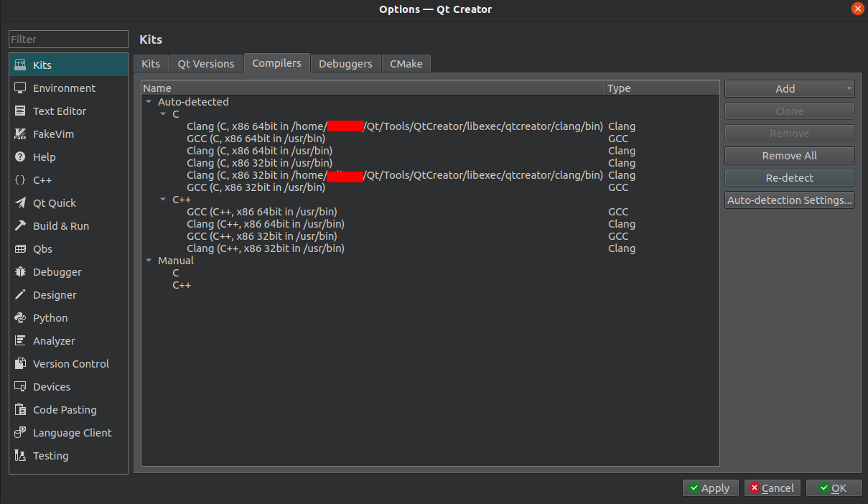
Task: Select Clang (C++, x86 64bit in /usr/bin)
Action: [x=266, y=224]
